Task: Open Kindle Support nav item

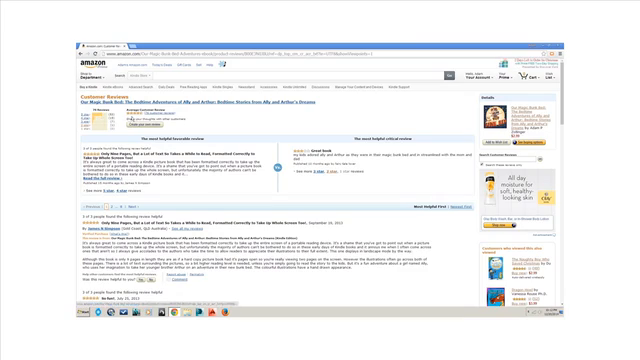Action: [x=399, y=87]
